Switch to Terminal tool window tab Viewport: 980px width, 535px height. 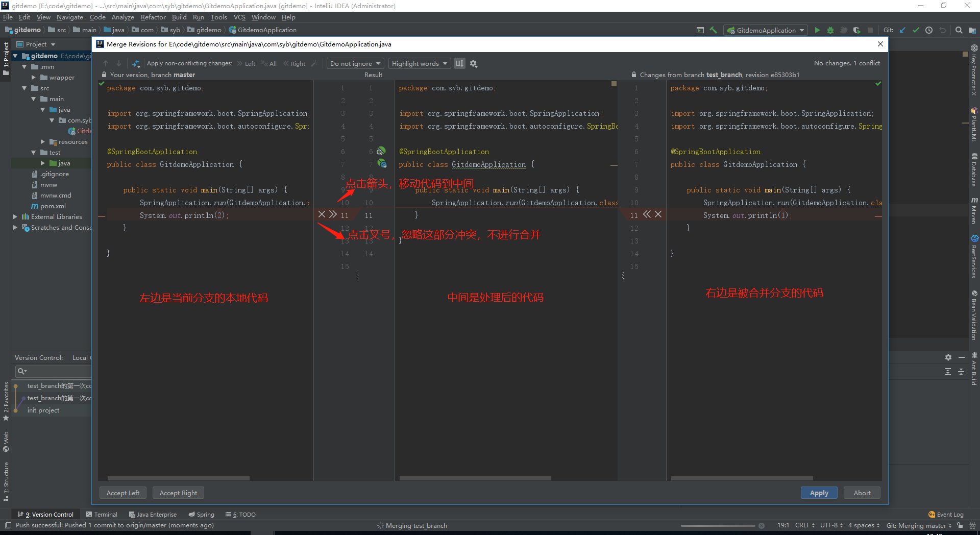[x=102, y=515]
